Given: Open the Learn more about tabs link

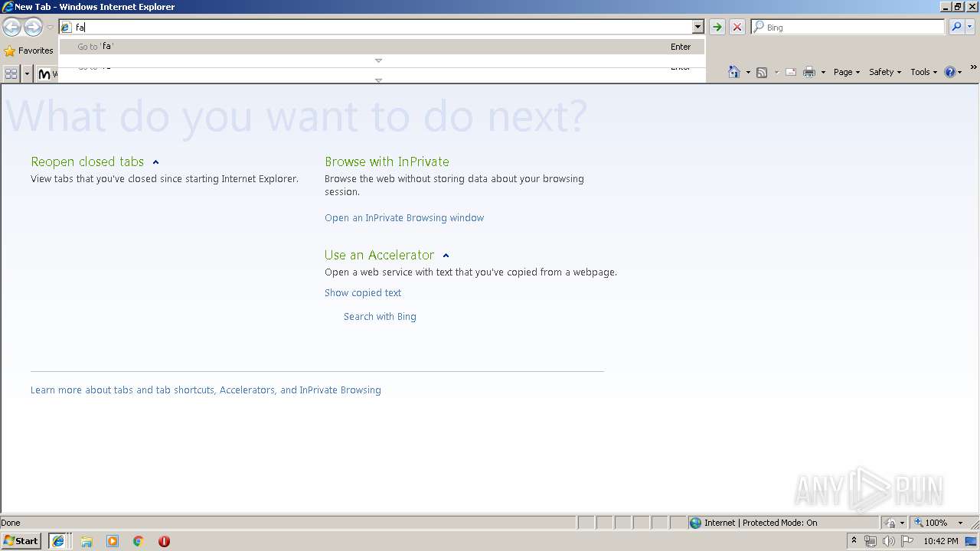Looking at the screenshot, I should 206,390.
